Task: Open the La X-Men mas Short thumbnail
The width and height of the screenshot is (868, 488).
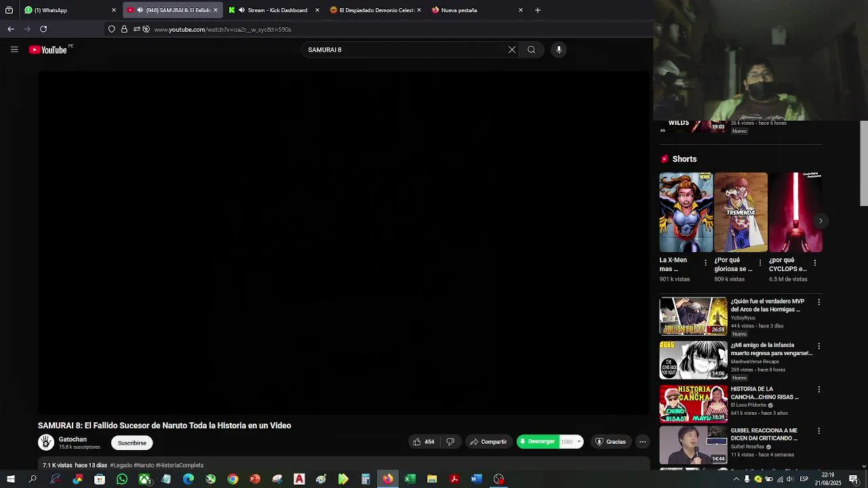Action: click(x=686, y=212)
